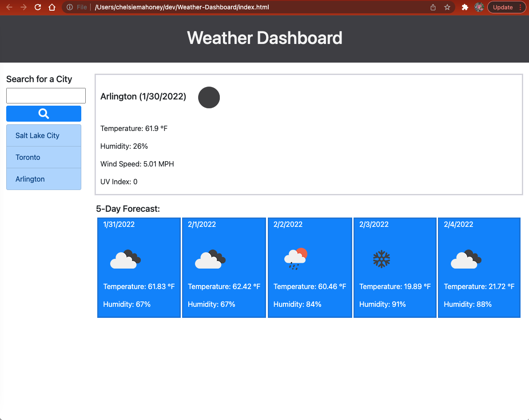Select Toronto from search history

pyautogui.click(x=44, y=157)
